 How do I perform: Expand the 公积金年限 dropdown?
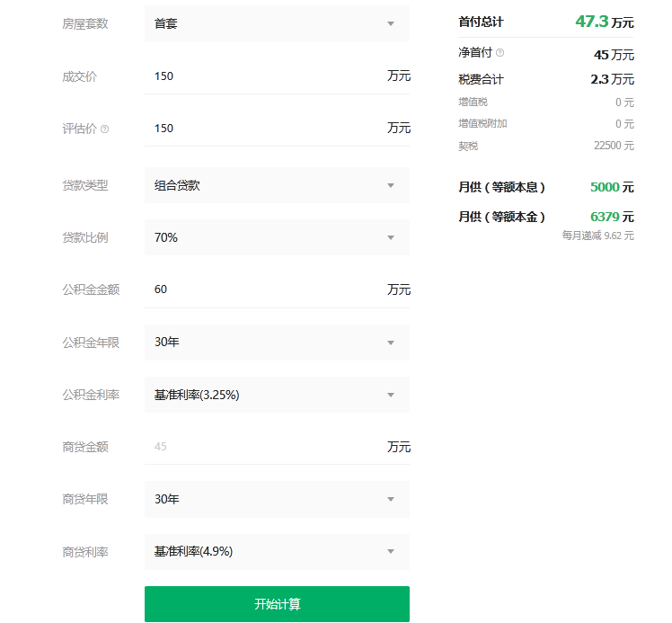[277, 343]
